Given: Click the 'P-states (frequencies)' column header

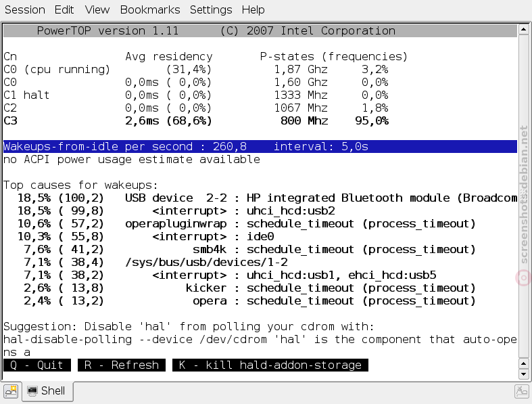Looking at the screenshot, I should [x=334, y=57].
